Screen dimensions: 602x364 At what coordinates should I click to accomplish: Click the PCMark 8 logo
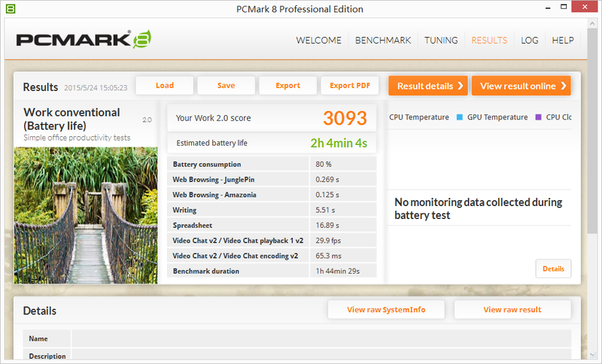(84, 39)
